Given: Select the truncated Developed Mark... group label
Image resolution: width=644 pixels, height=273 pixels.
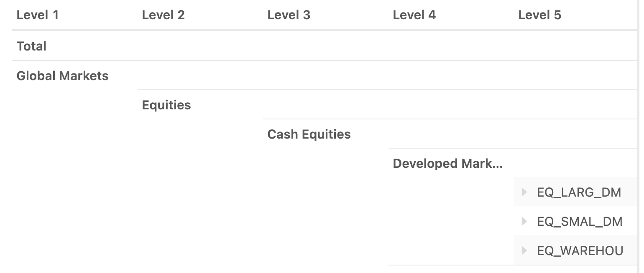Looking at the screenshot, I should click(x=447, y=163).
